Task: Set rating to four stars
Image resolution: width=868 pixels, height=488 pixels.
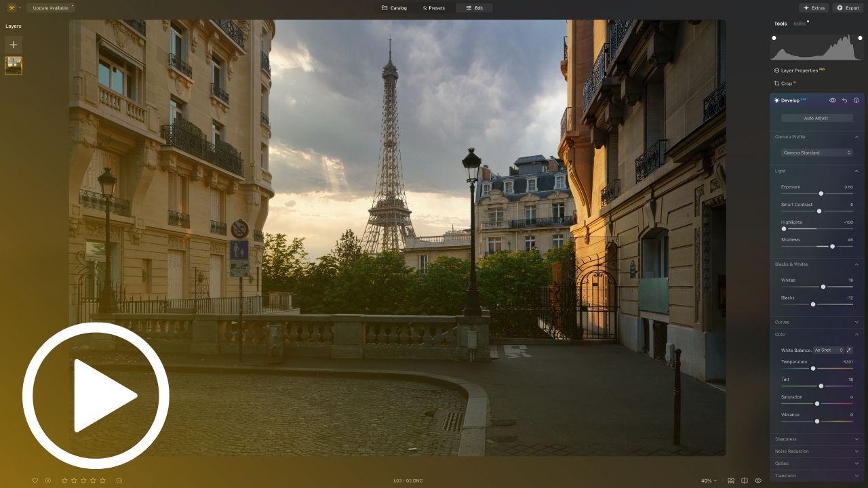Action: click(x=93, y=481)
